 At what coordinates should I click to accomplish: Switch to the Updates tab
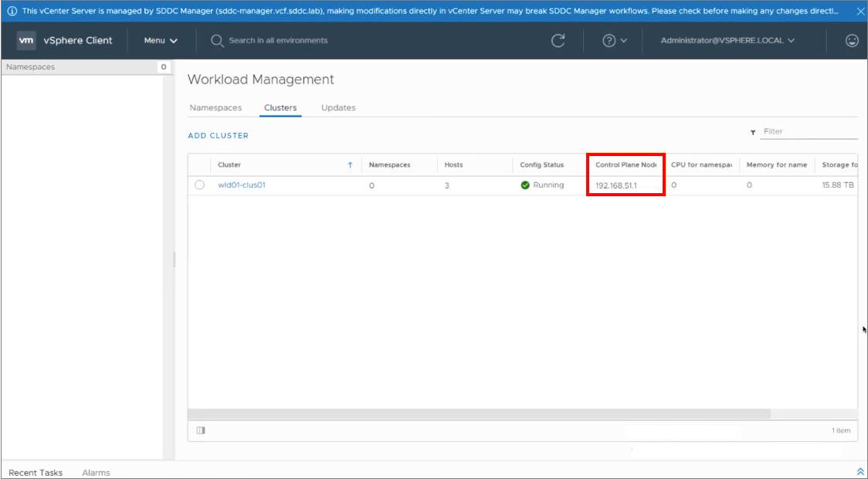(x=338, y=107)
